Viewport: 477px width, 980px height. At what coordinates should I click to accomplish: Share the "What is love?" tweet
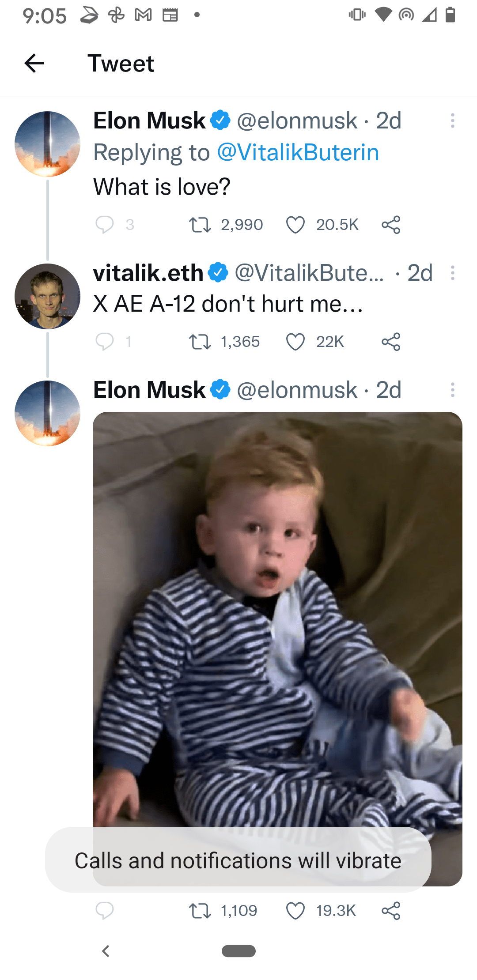(391, 225)
